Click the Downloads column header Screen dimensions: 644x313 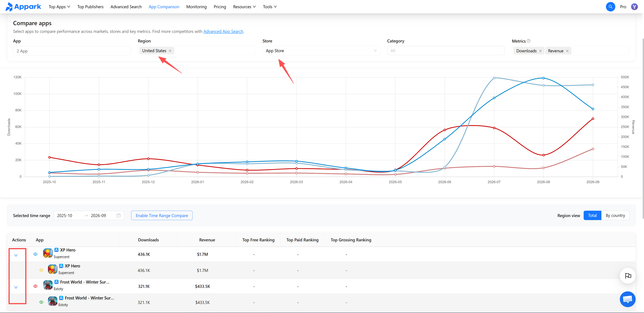pyautogui.click(x=148, y=240)
